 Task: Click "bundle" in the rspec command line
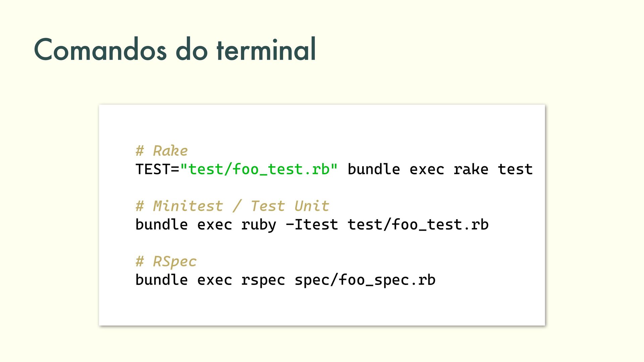tap(161, 280)
